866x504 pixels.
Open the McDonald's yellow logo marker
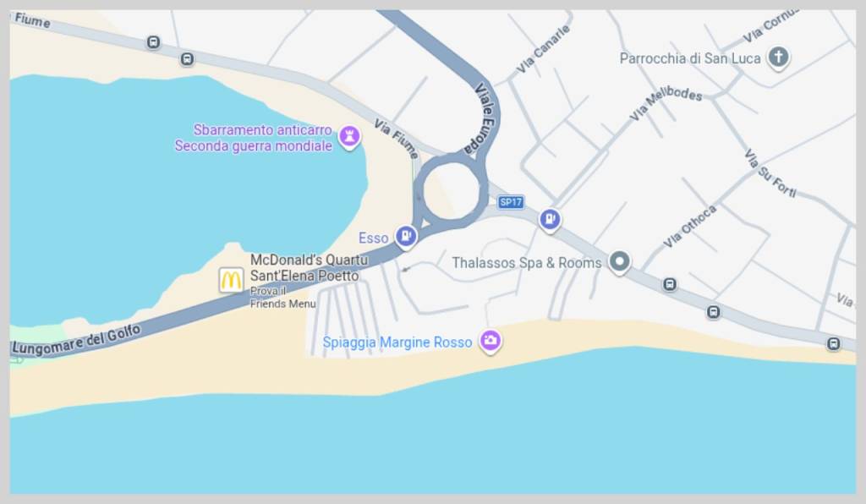point(231,280)
